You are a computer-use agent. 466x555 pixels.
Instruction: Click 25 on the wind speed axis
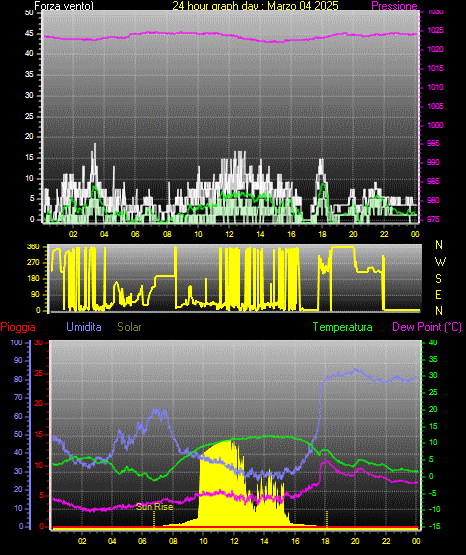[29, 116]
